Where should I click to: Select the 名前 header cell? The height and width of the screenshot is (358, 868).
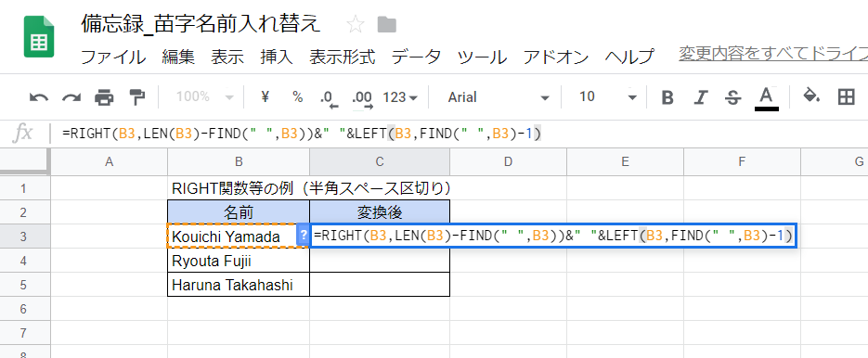[x=239, y=212]
